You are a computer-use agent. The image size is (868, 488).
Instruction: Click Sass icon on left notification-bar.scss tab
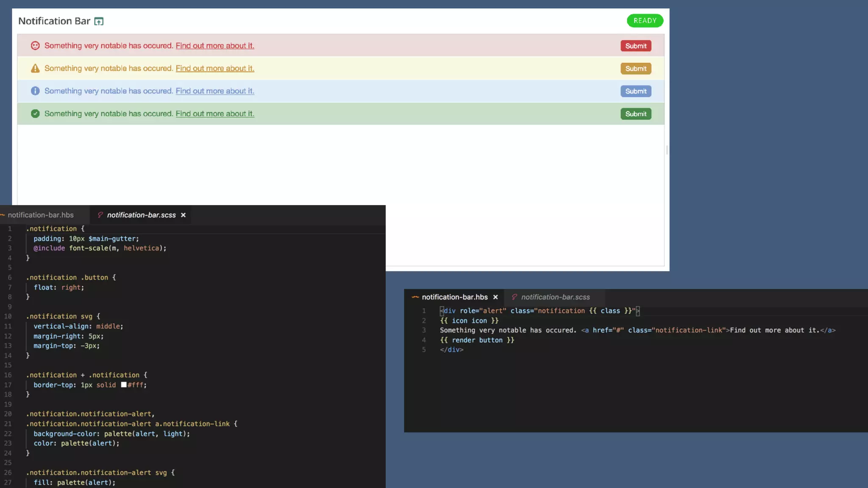100,215
